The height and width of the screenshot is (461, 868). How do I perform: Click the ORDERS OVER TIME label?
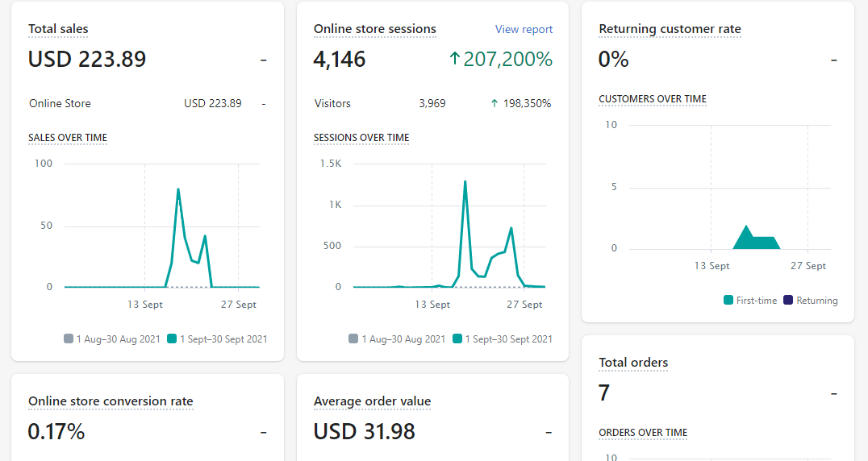tap(643, 433)
